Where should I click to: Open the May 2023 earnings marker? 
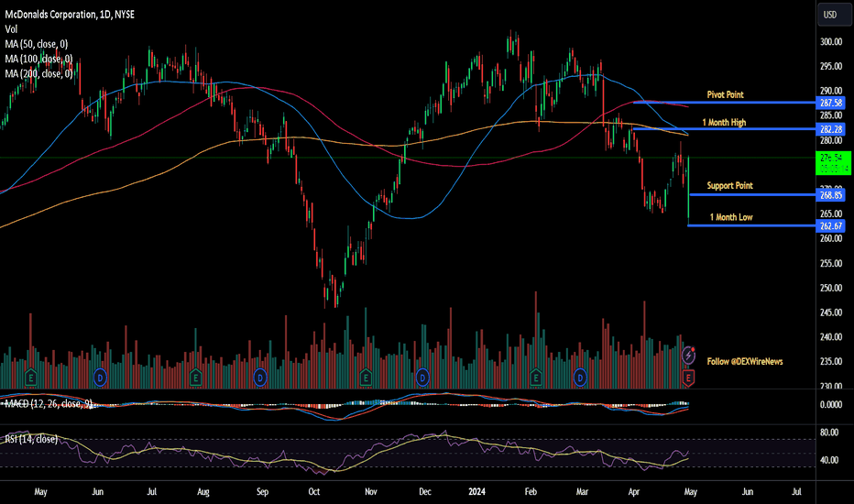[30, 377]
